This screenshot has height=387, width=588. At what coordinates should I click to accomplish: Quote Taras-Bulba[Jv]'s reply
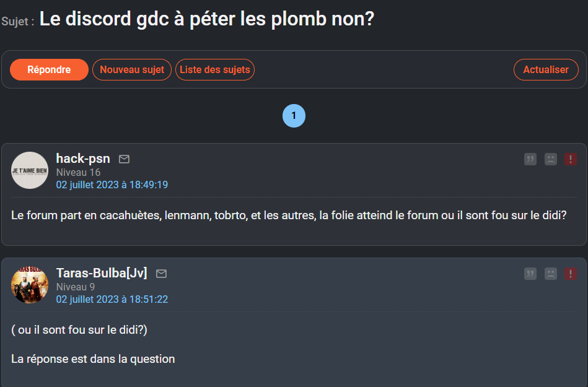(x=530, y=274)
